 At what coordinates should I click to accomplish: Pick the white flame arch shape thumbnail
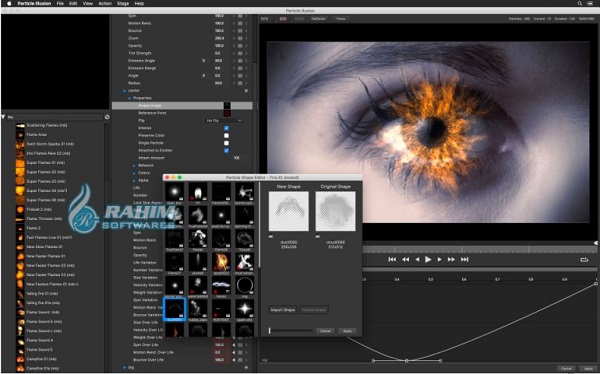click(x=198, y=192)
